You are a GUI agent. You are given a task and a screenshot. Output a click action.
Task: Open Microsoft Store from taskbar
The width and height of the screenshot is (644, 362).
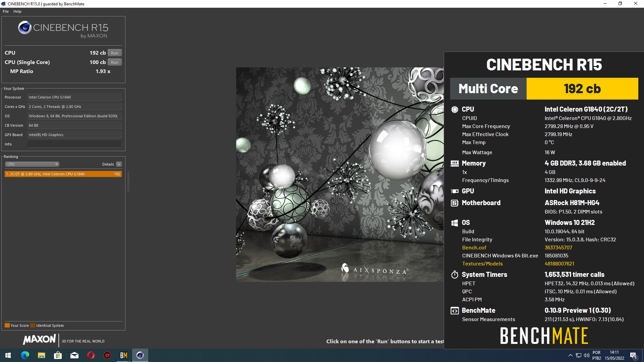coord(58,355)
